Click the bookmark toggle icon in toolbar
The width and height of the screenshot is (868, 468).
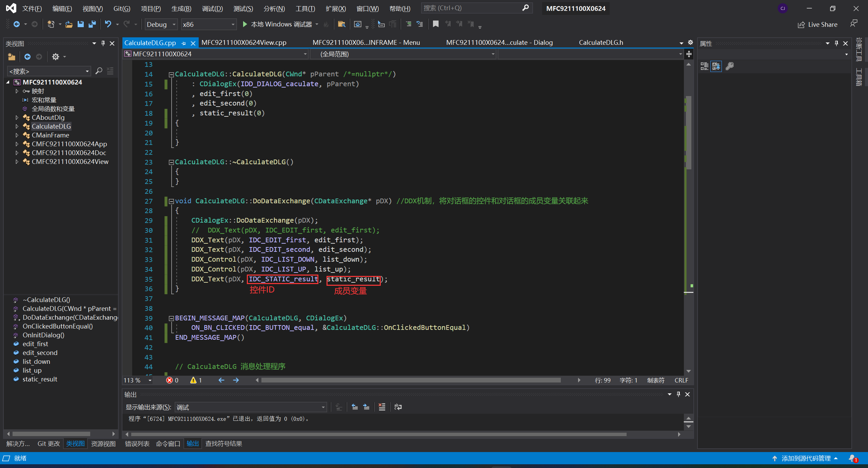(436, 24)
